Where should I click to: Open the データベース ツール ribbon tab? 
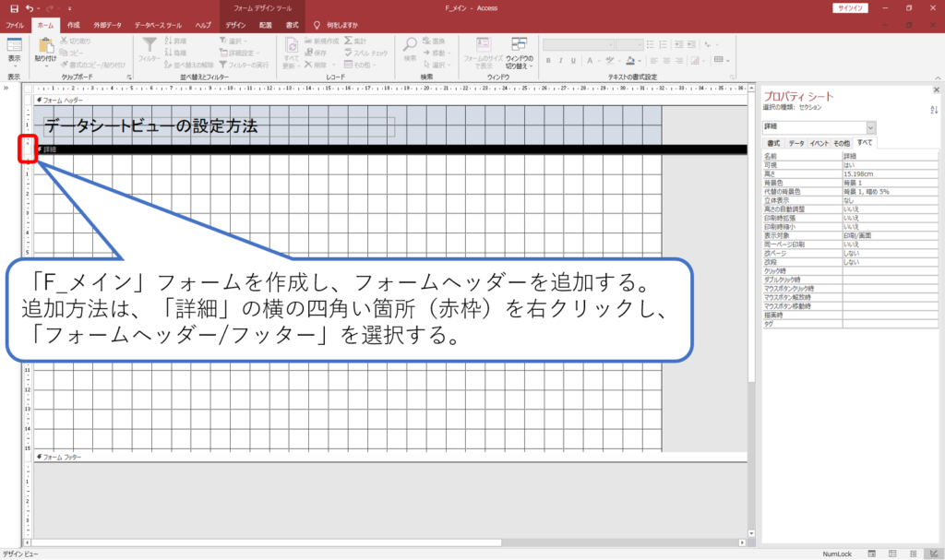click(x=158, y=25)
